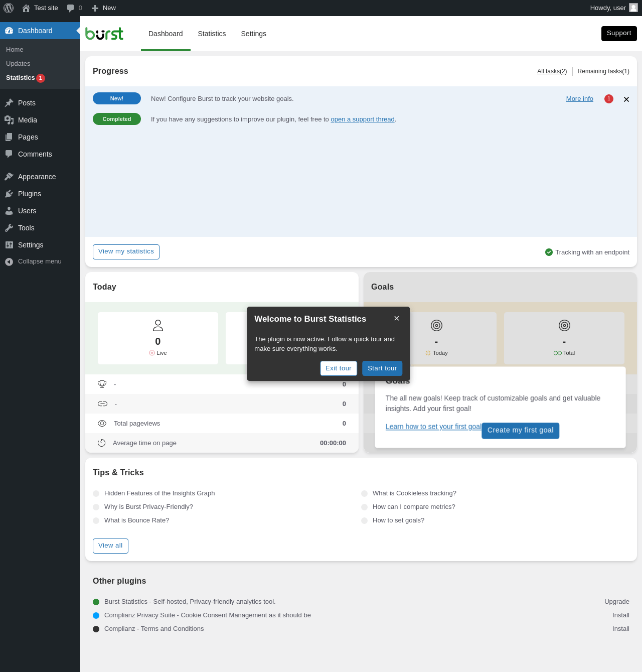The image size is (642, 672).
Task: Open Users in the sidebar
Action: pos(40,211)
